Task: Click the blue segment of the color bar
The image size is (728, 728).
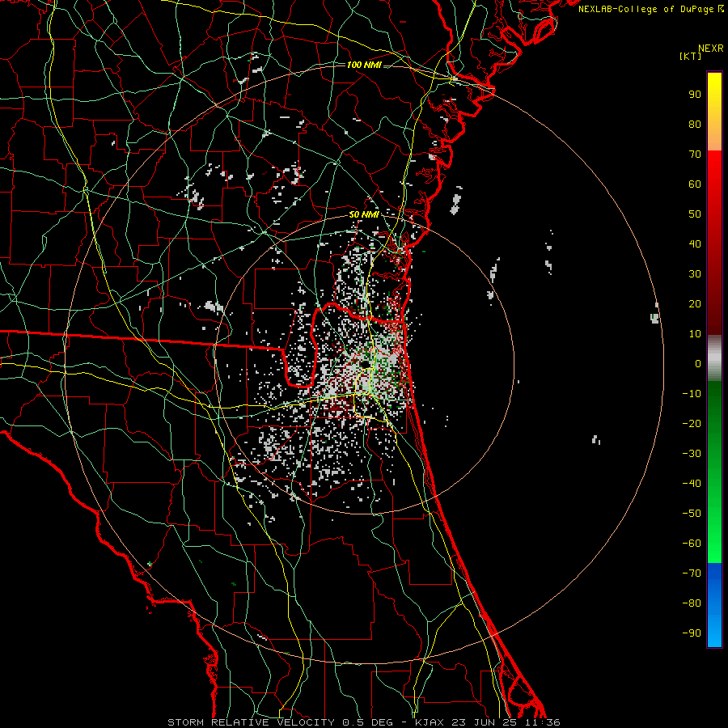Action: coord(714,604)
